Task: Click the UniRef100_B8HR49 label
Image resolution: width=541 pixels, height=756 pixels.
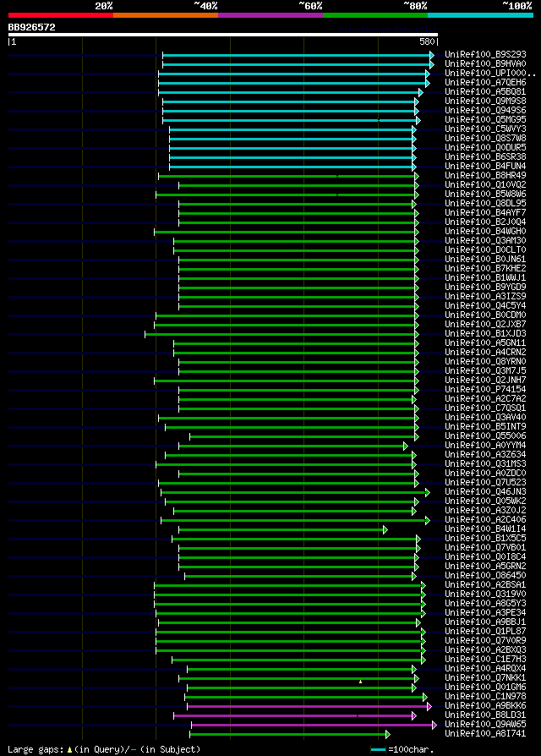Action: click(x=485, y=176)
